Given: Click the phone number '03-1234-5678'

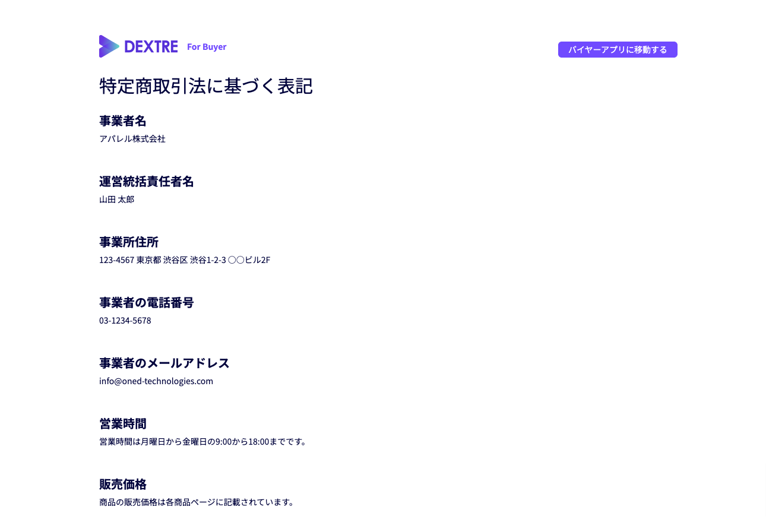Looking at the screenshot, I should point(125,321).
